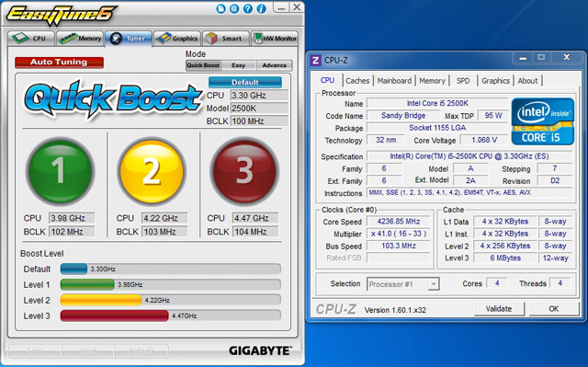Viewport: 588px width, 367px height.
Task: Select the yellow number 2 boost orb
Action: 152,171
